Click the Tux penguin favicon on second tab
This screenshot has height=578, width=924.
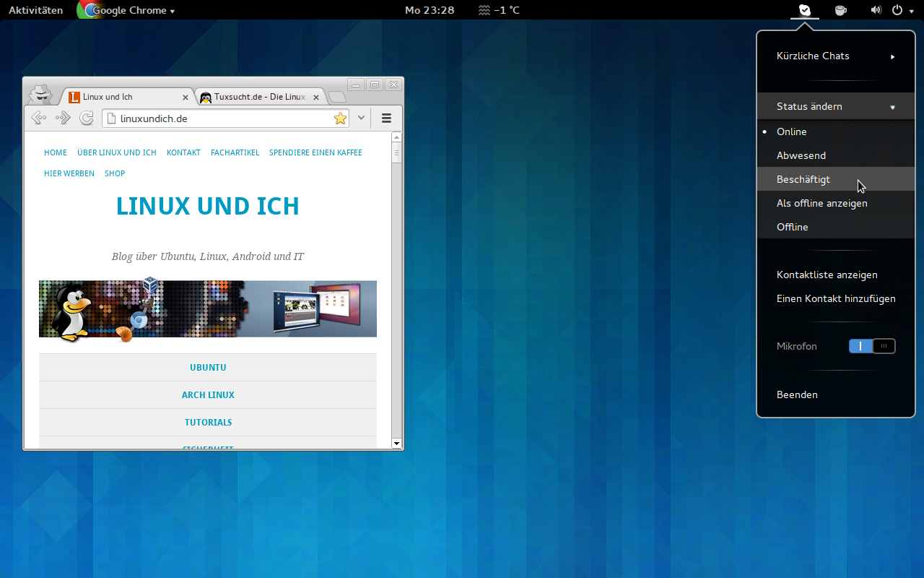coord(206,97)
